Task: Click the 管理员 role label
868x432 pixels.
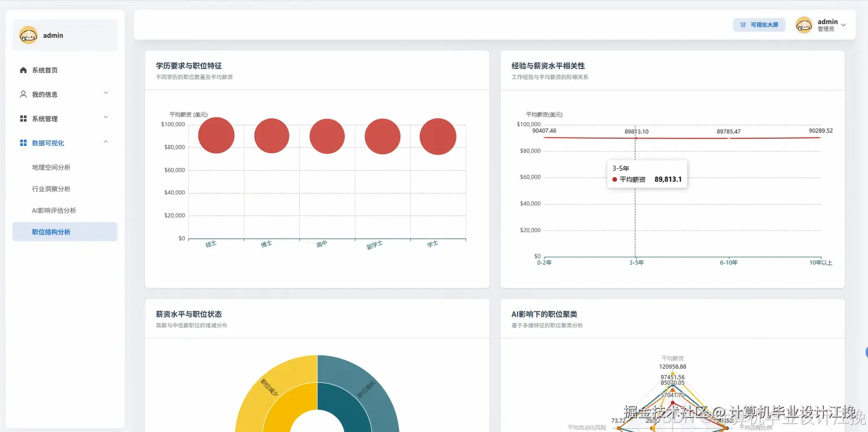Action: point(826,29)
